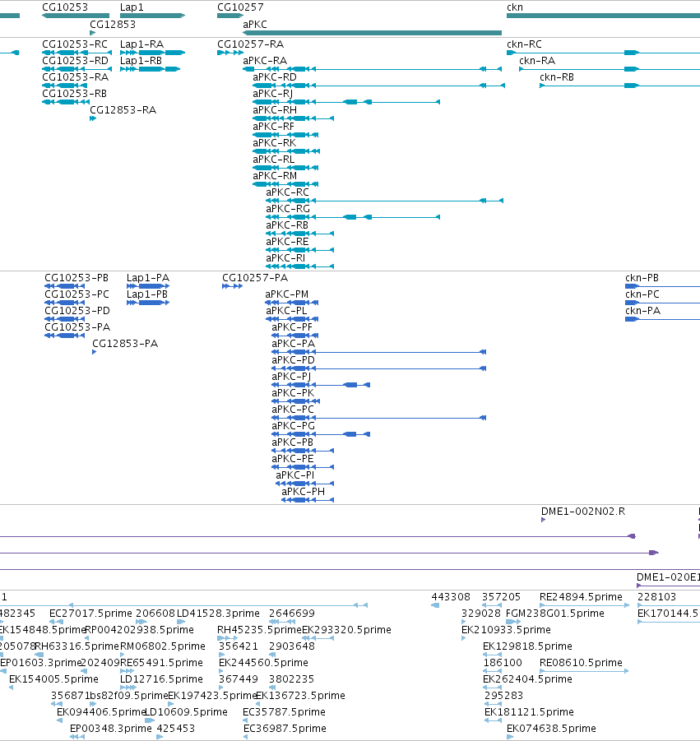Select the Lap1 gene bar
The image size is (700, 741).
152,16
